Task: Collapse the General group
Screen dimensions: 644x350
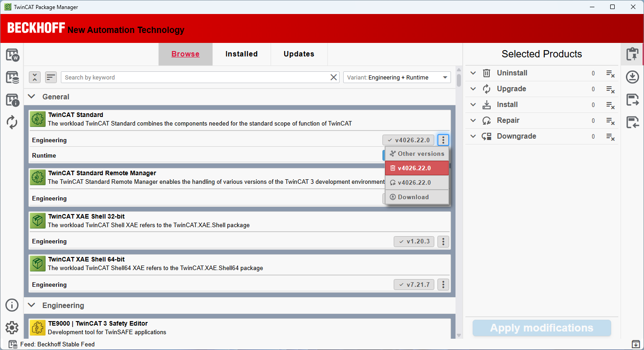Action: click(32, 97)
